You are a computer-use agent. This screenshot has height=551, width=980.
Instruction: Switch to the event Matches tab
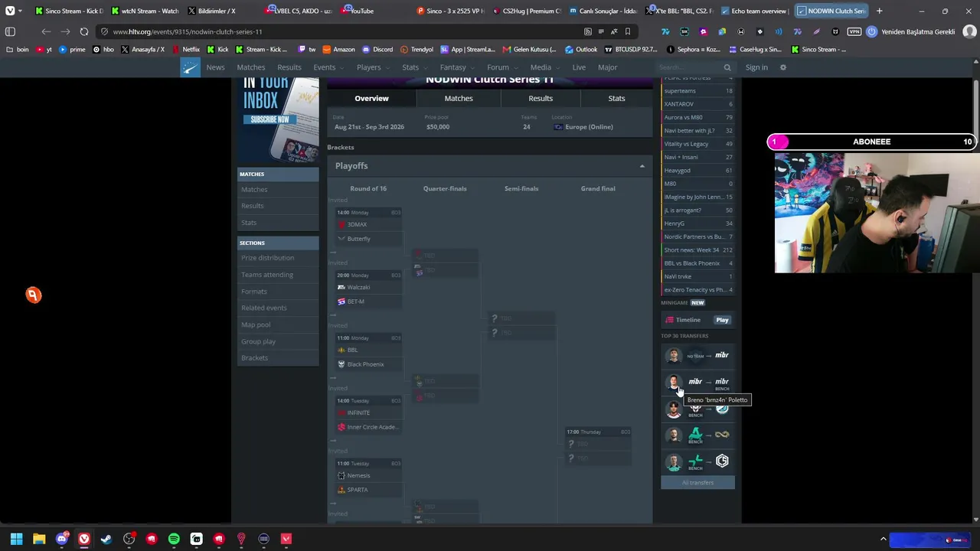(x=459, y=98)
